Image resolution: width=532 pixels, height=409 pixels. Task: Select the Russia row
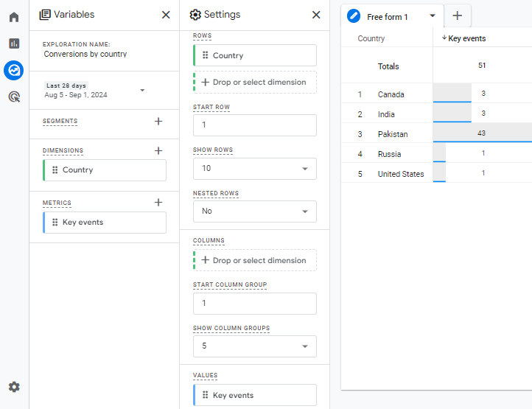[x=436, y=153]
